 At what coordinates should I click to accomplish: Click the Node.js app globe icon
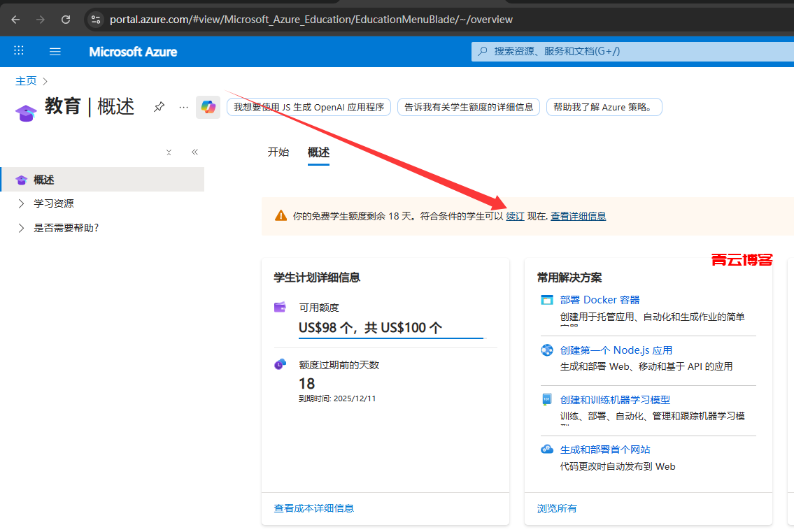coord(547,350)
